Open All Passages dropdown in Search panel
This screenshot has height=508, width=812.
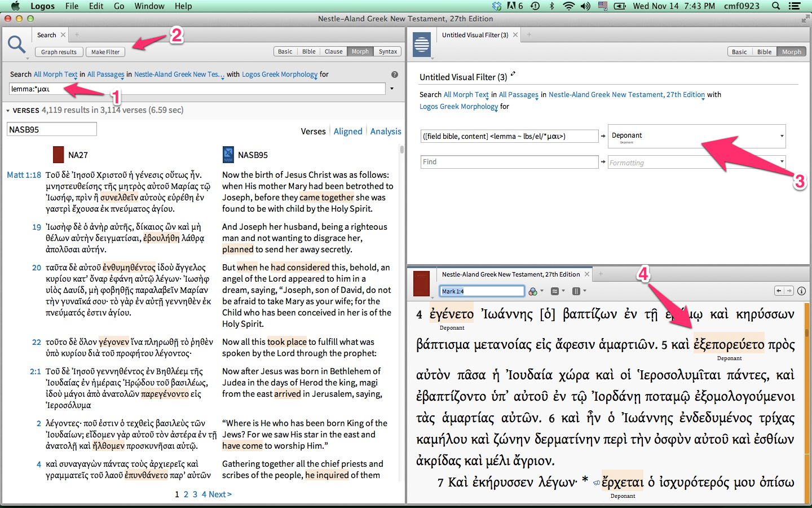106,75
